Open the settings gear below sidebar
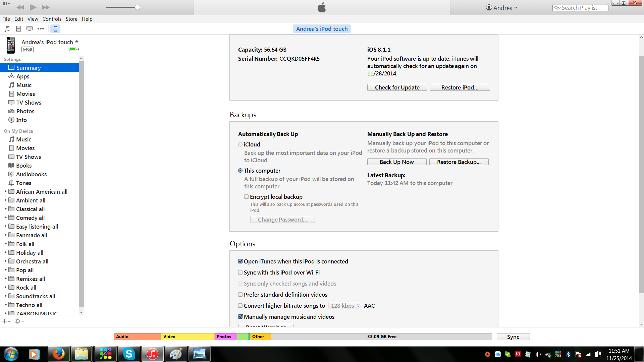644x362 pixels. point(18,321)
